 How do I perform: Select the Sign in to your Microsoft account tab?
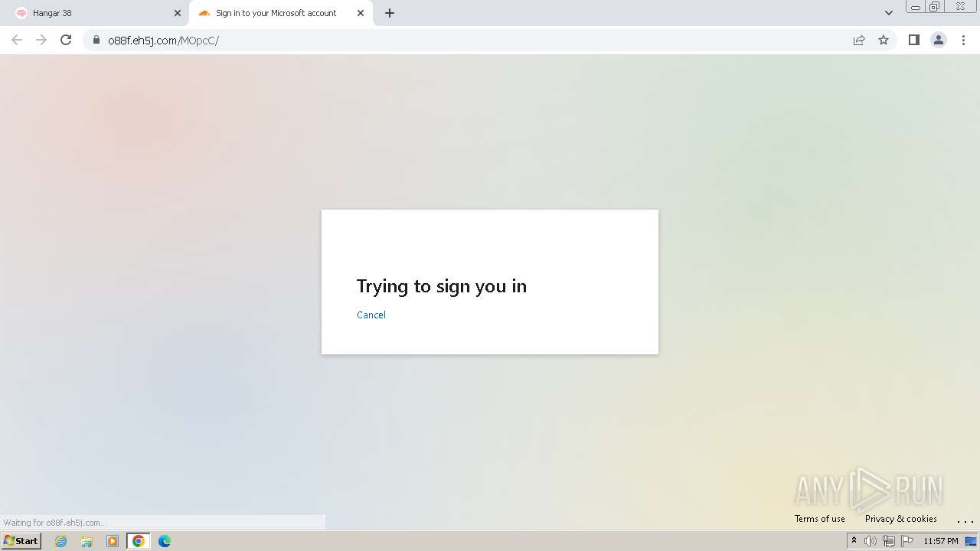[x=281, y=13]
